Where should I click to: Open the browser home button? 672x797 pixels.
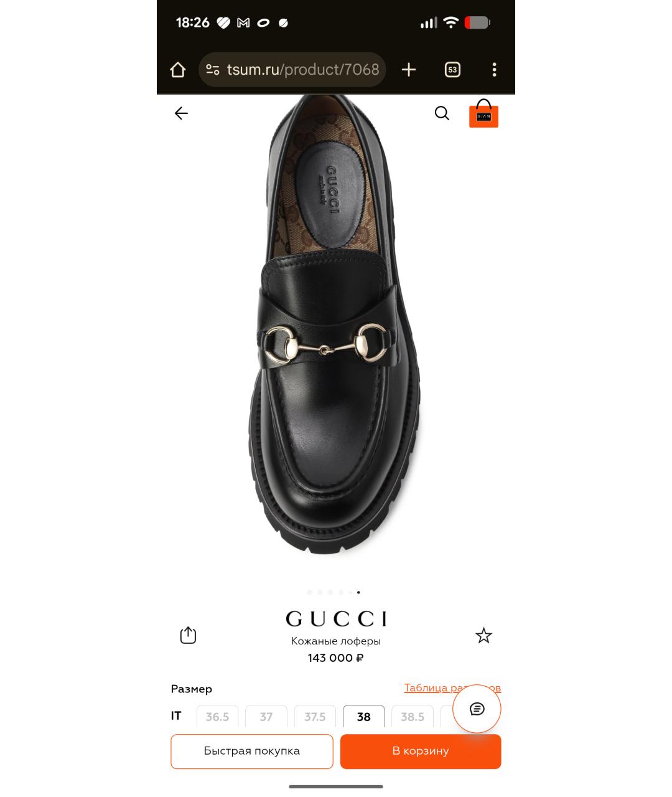click(177, 70)
